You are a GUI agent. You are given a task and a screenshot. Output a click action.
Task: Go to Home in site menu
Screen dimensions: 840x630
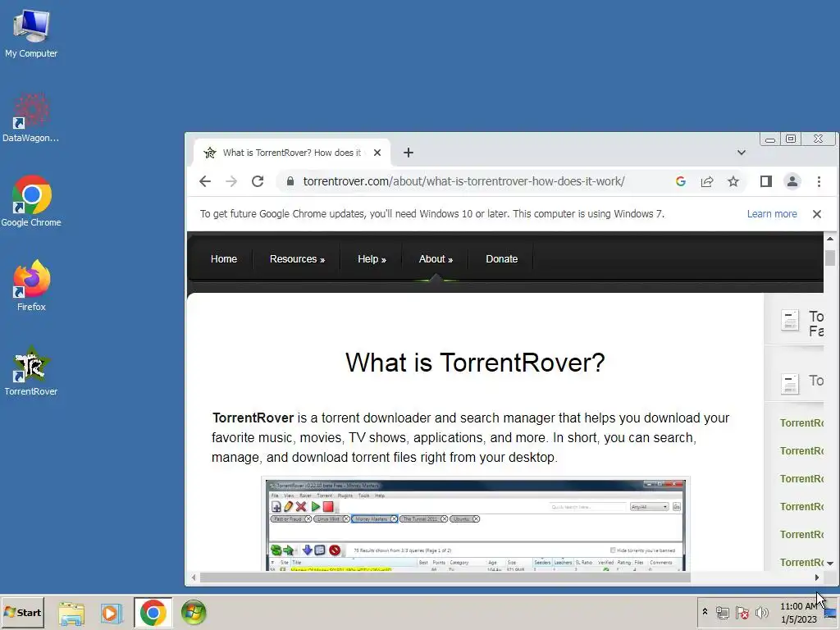pos(224,259)
